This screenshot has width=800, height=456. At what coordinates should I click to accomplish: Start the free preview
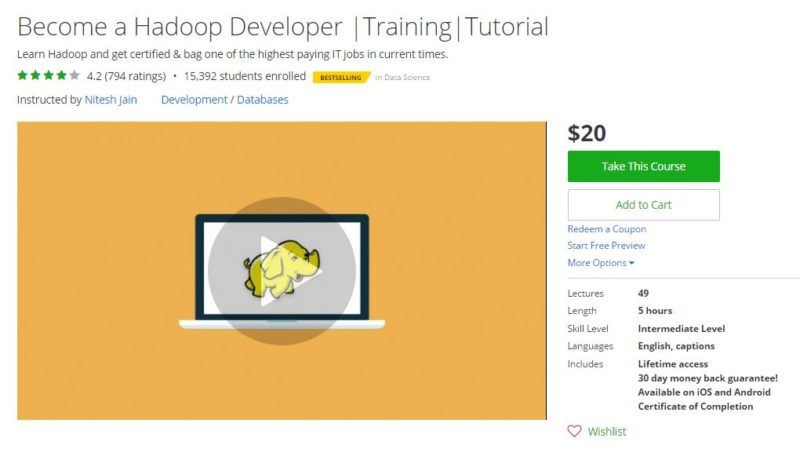point(606,245)
